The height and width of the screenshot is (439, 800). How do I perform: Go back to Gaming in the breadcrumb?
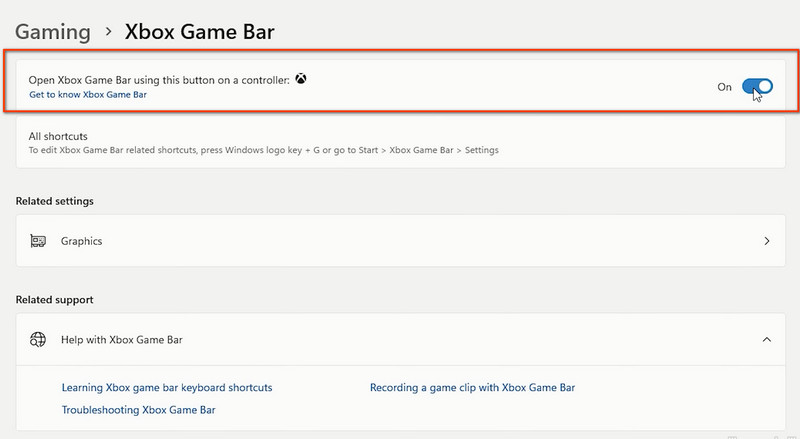click(x=53, y=32)
